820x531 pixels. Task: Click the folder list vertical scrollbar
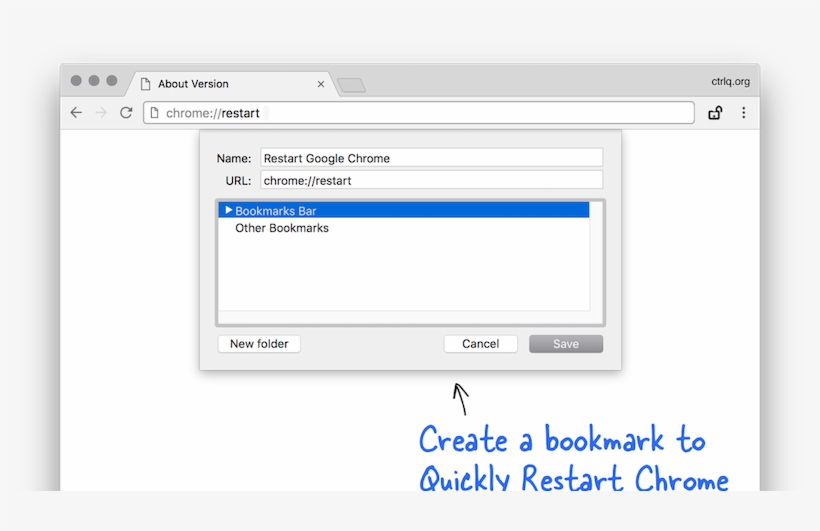pyautogui.click(x=596, y=256)
